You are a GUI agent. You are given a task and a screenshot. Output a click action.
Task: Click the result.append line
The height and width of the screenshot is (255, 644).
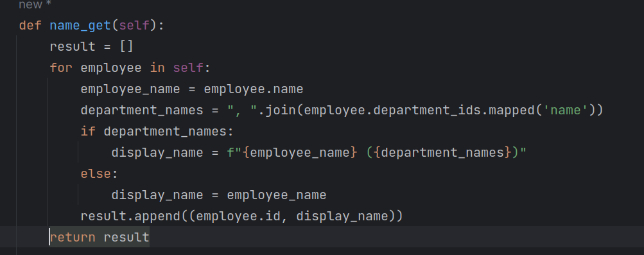pos(242,216)
